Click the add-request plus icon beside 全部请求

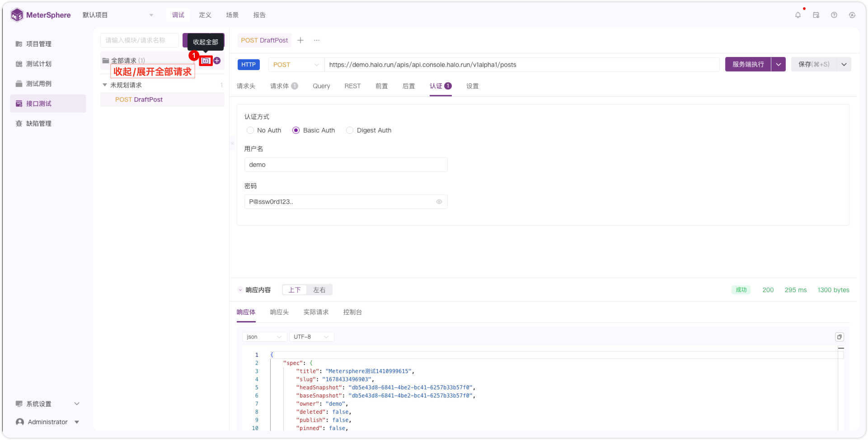tap(217, 61)
